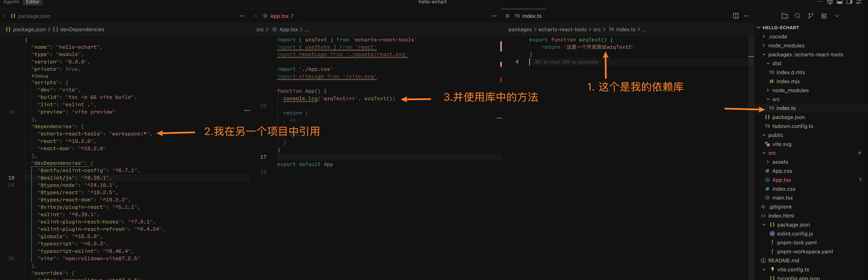Split the index.ts editor
Image resolution: width=868 pixels, height=280 pixels.
click(736, 16)
